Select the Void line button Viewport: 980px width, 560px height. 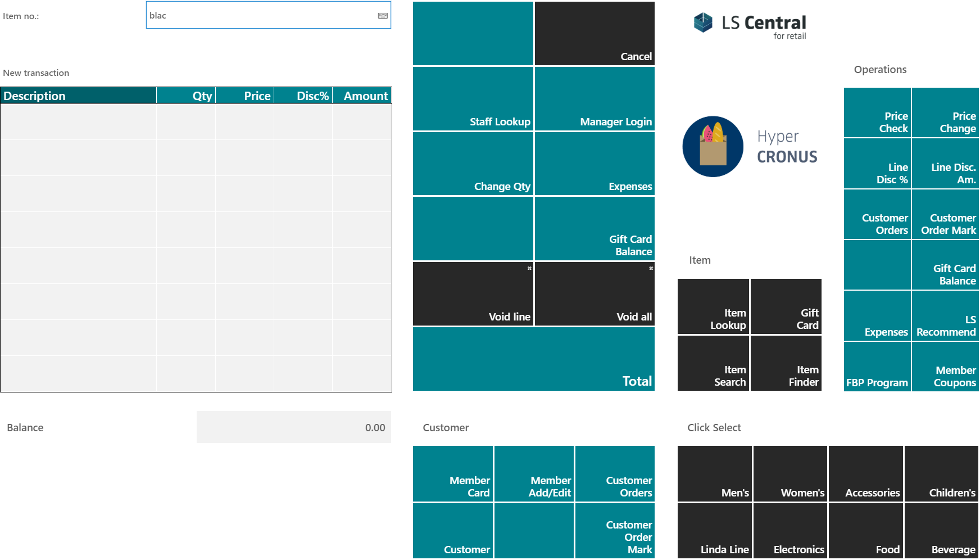click(473, 294)
